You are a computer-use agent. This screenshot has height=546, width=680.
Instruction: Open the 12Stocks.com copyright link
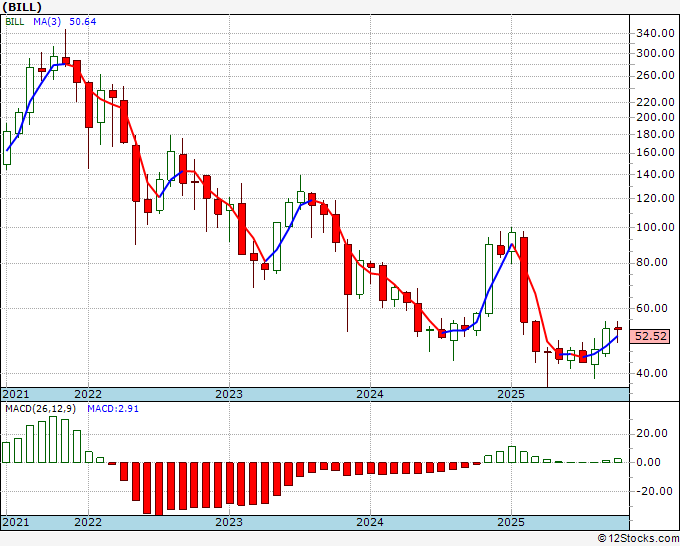tap(638, 539)
